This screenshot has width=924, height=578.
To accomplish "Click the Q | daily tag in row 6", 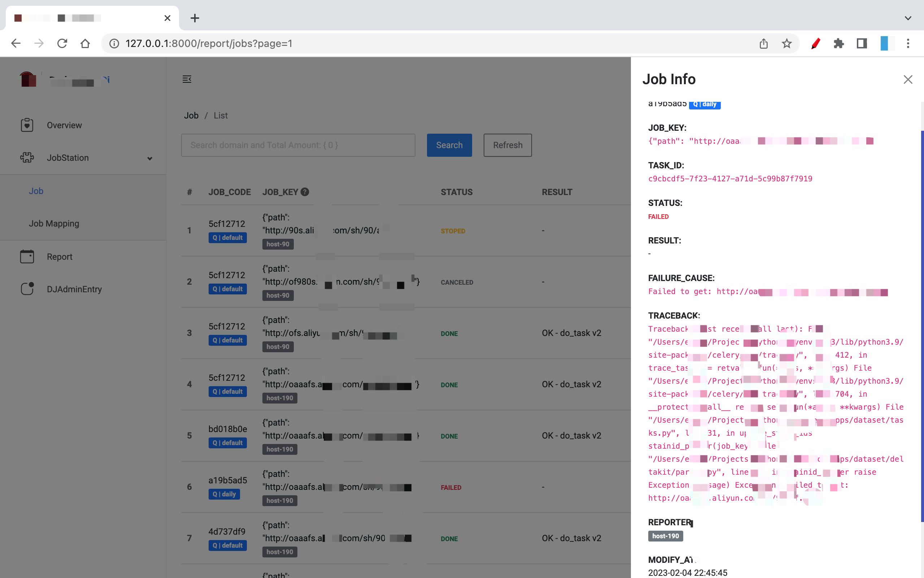I will [224, 494].
